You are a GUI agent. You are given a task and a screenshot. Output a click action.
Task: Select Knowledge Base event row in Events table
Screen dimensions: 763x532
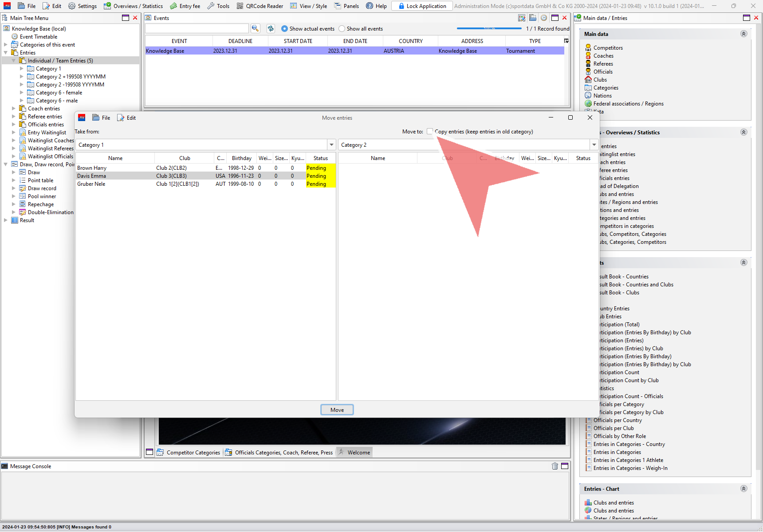[x=354, y=51]
